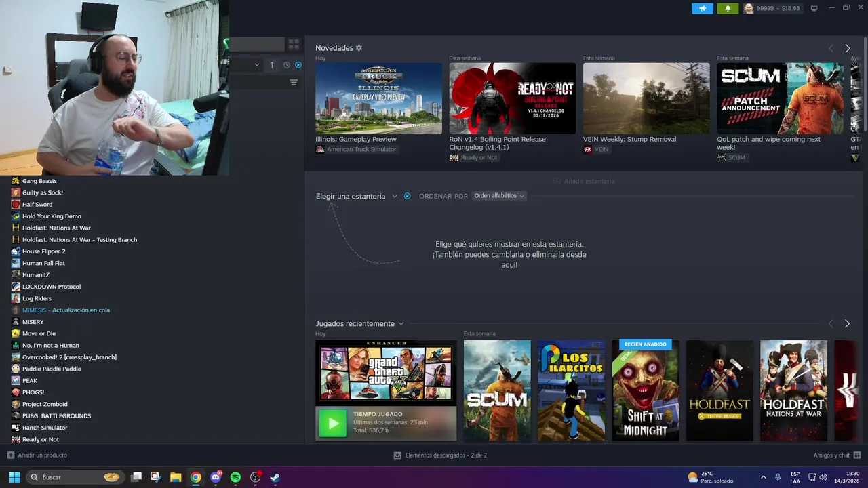Open Google Chrome from taskbar
This screenshot has width=868, height=488.
[x=195, y=477]
